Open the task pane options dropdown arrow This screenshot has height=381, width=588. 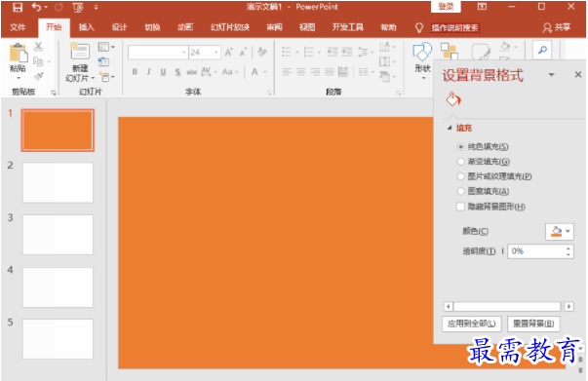click(551, 75)
